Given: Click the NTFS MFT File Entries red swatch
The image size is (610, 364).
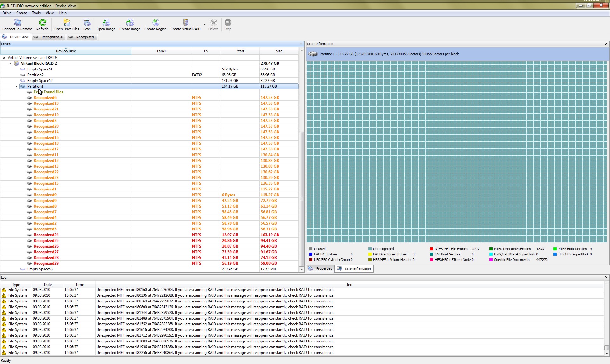Looking at the screenshot, I should (x=432, y=249).
